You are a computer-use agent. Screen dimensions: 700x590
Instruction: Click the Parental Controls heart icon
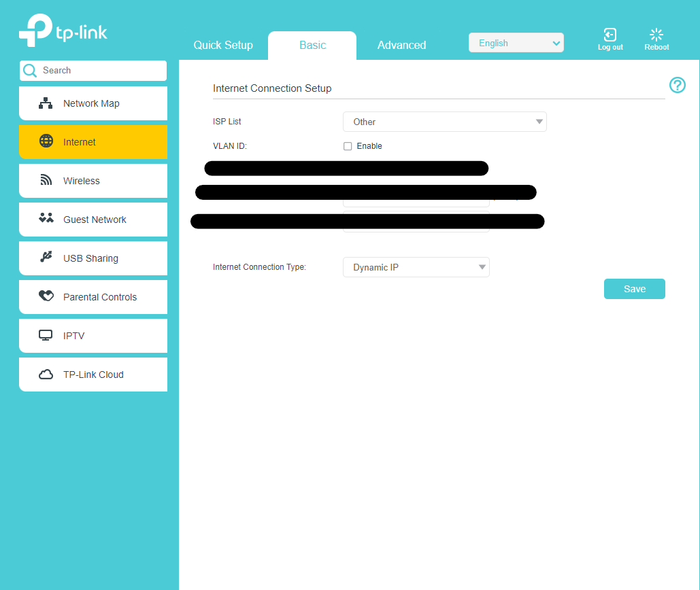[x=46, y=296]
